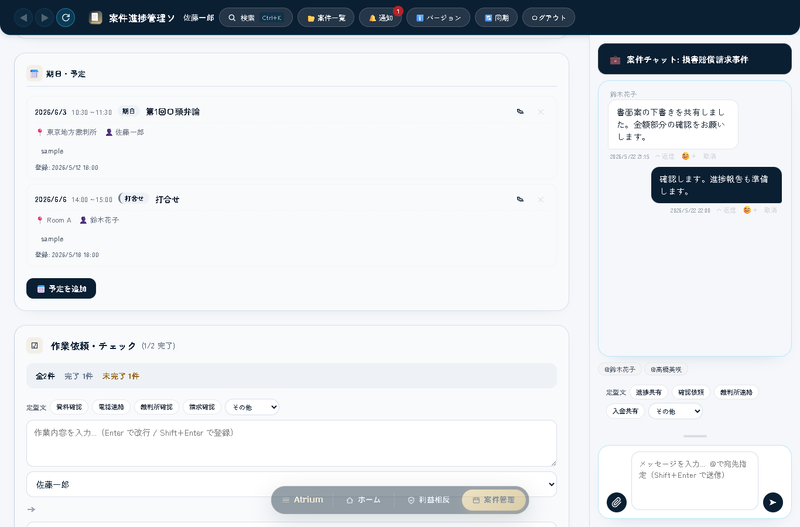Filter tasks by 完了 1件
Viewport: 800px width, 527px height.
pos(79,376)
